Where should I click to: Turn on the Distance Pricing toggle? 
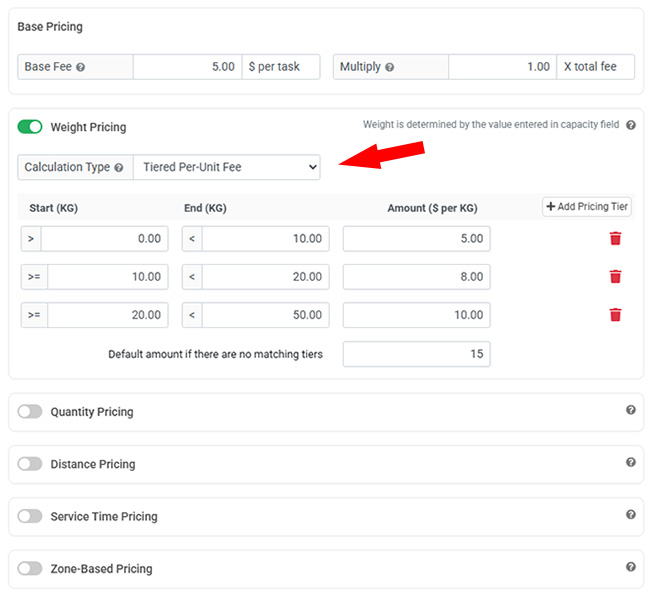(30, 464)
